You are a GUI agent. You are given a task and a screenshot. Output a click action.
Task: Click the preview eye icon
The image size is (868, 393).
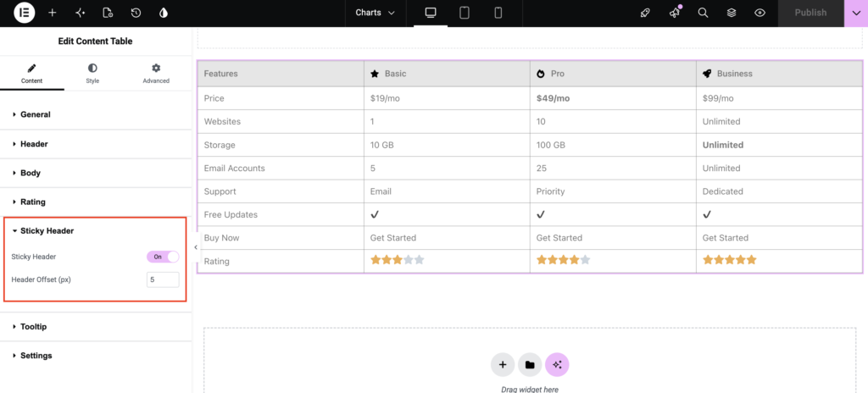click(x=760, y=13)
